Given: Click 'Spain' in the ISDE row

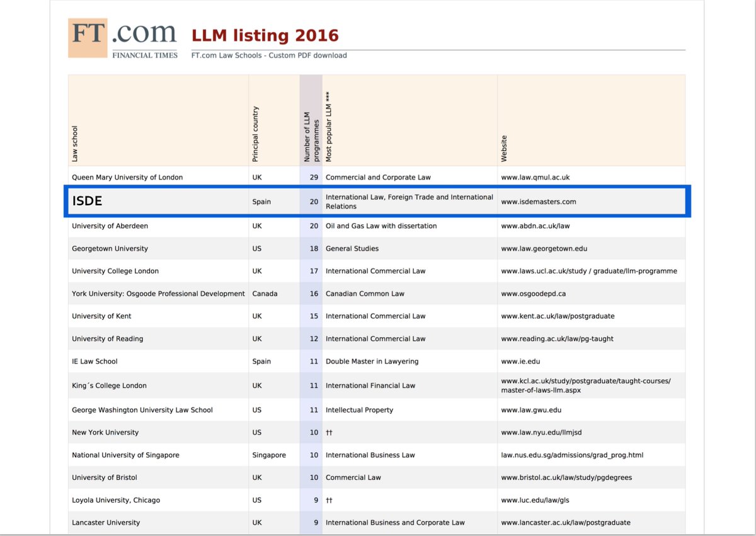Looking at the screenshot, I should [261, 202].
